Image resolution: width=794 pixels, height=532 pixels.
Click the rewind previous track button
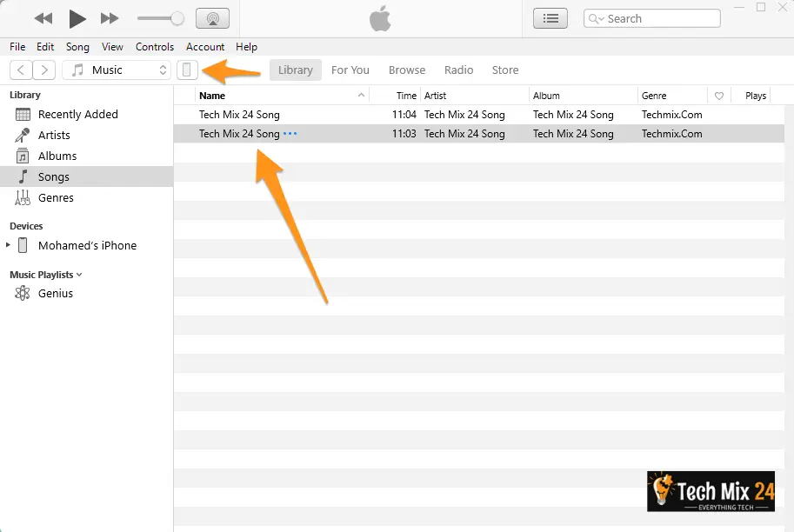tap(43, 19)
